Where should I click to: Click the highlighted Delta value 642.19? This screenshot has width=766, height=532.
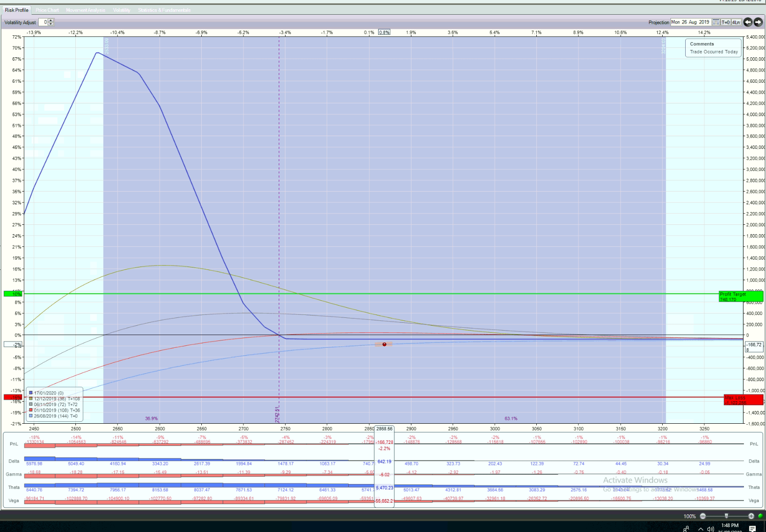coord(384,461)
